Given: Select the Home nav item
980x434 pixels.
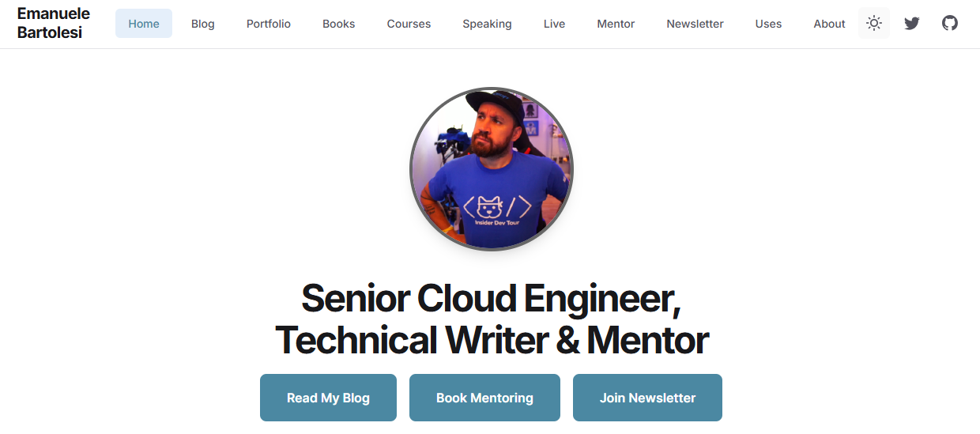Looking at the screenshot, I should tap(144, 24).
